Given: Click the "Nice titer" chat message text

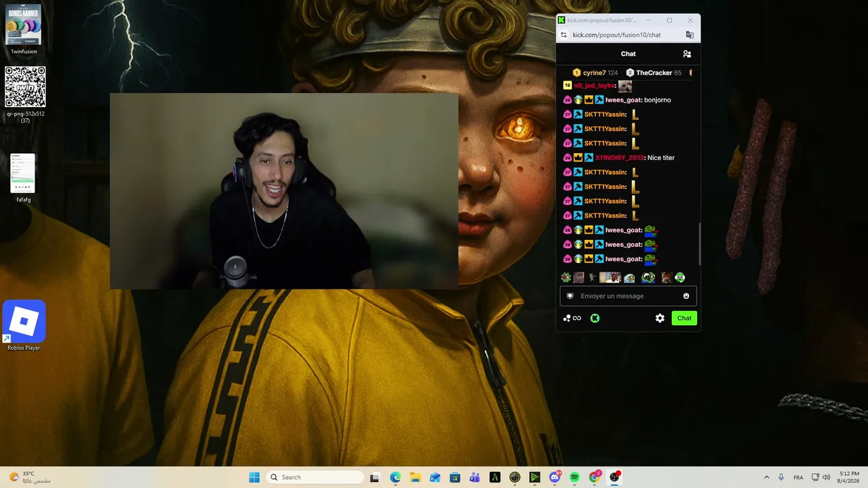Looking at the screenshot, I should pos(661,158).
